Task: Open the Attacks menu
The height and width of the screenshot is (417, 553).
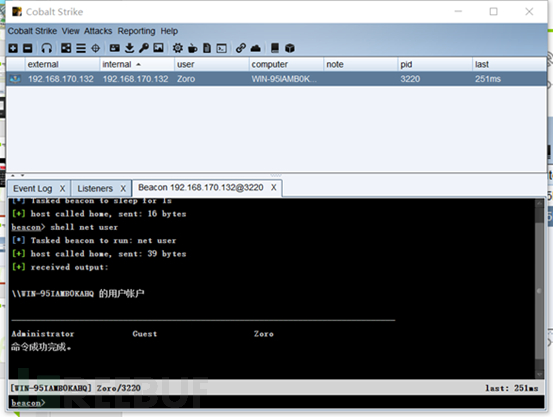Action: click(x=98, y=31)
